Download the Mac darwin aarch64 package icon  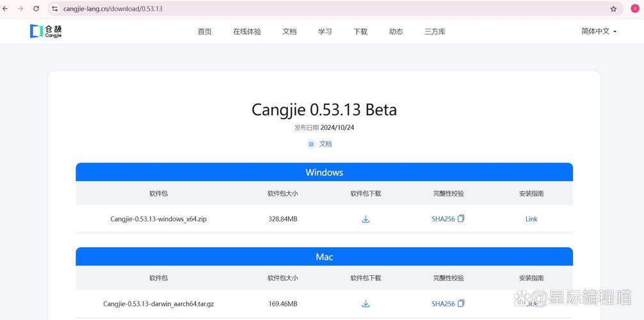click(x=366, y=303)
